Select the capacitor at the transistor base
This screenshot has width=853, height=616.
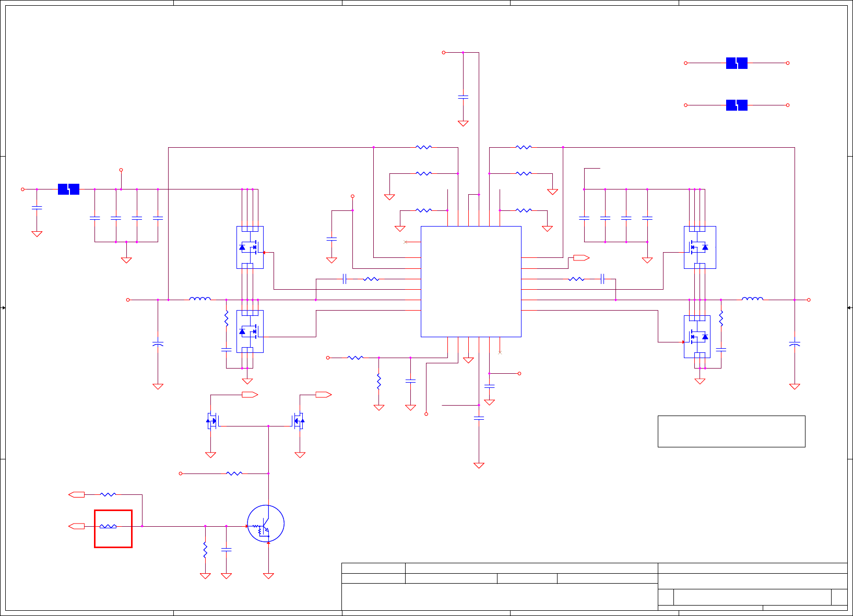tap(226, 550)
